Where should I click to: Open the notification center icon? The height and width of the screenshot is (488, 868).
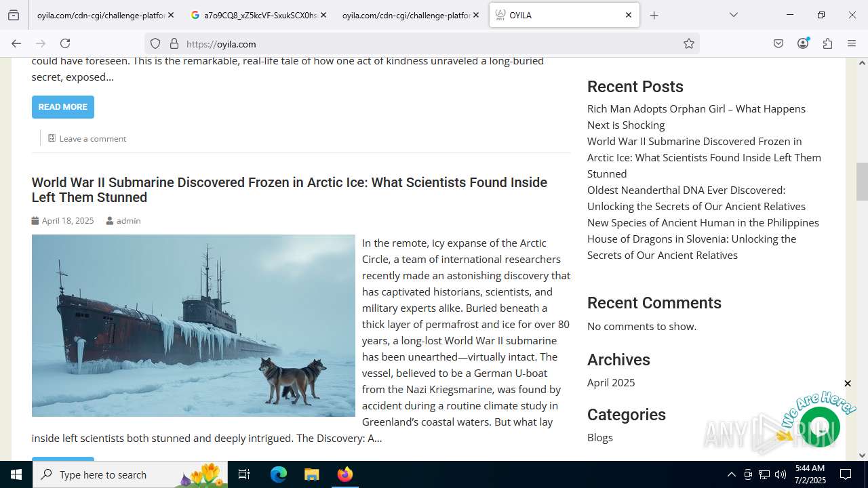846,474
